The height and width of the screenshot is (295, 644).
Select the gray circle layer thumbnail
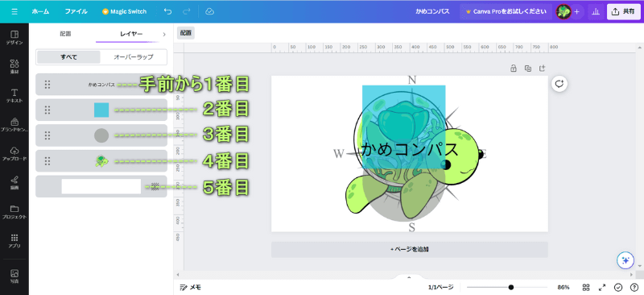click(101, 135)
